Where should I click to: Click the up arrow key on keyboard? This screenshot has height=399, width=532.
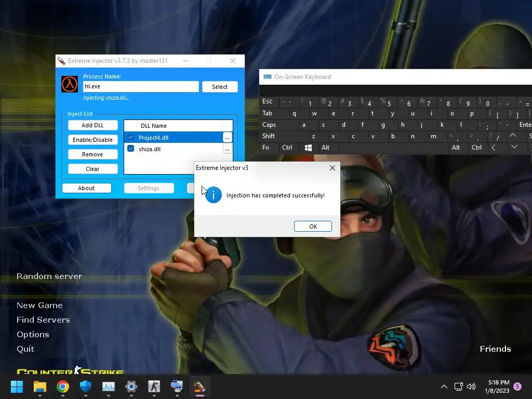click(513, 136)
